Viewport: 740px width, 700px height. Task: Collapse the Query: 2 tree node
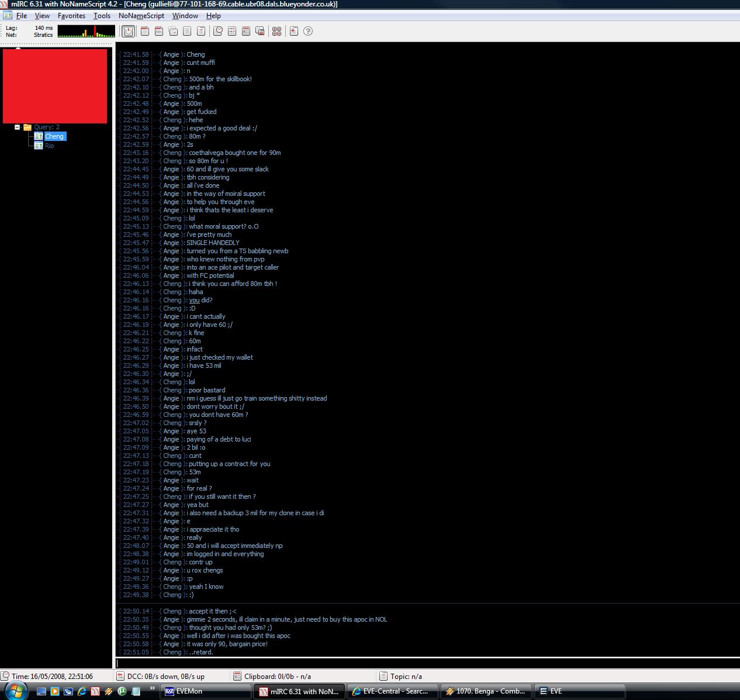18,127
